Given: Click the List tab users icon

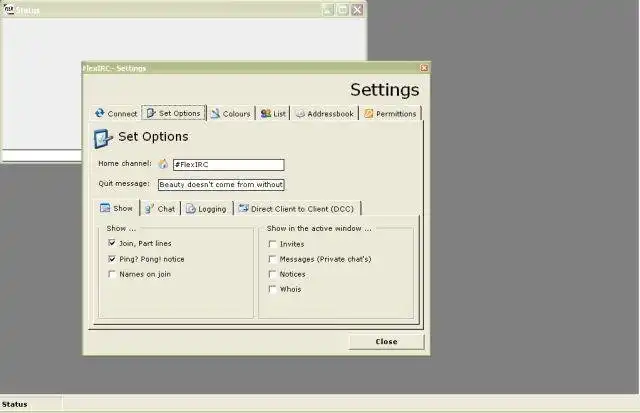Looking at the screenshot, I should tap(266, 113).
